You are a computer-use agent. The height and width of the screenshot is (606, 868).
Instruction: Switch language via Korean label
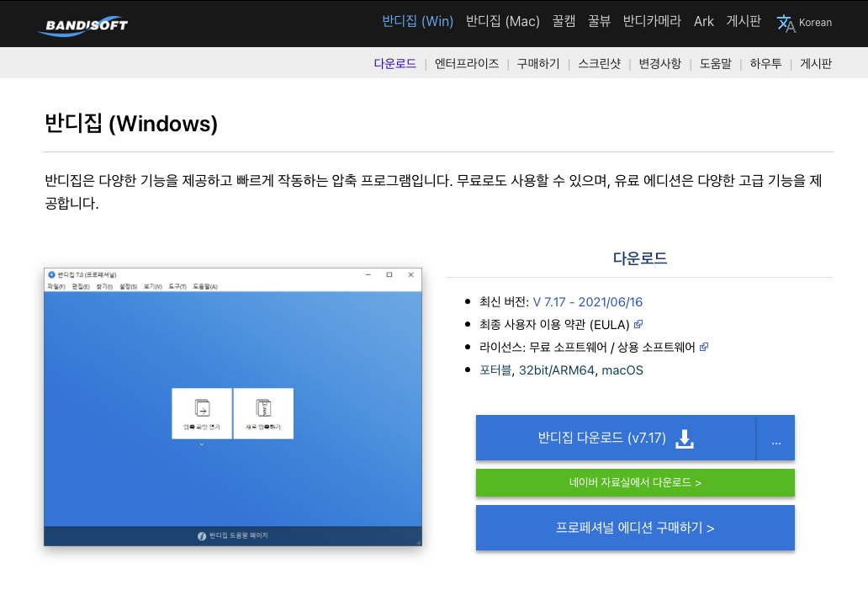point(815,23)
